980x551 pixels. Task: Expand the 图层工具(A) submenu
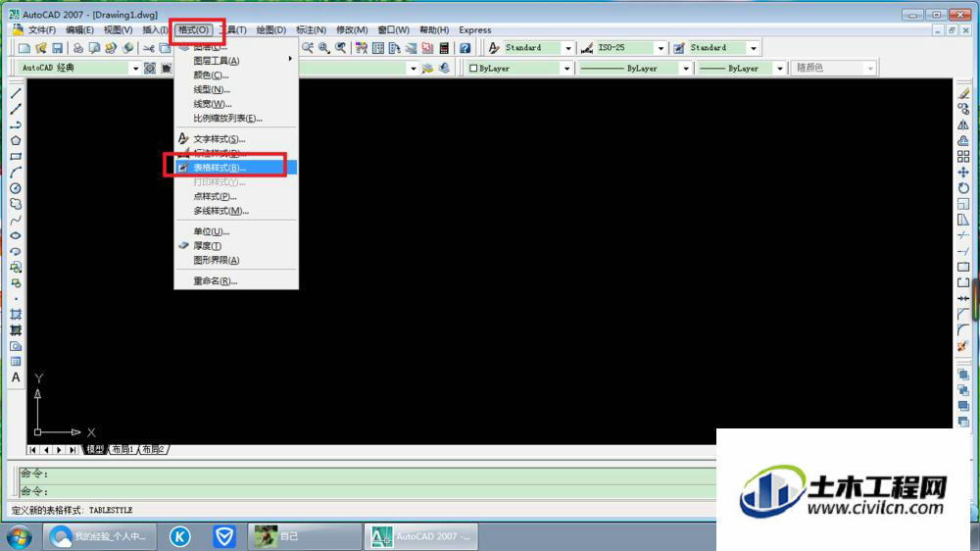[x=235, y=61]
